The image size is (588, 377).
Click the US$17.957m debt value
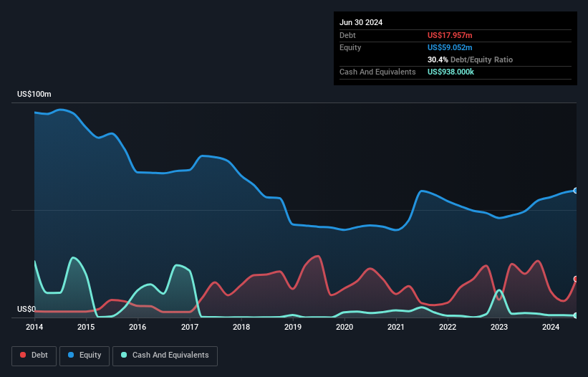coord(450,35)
